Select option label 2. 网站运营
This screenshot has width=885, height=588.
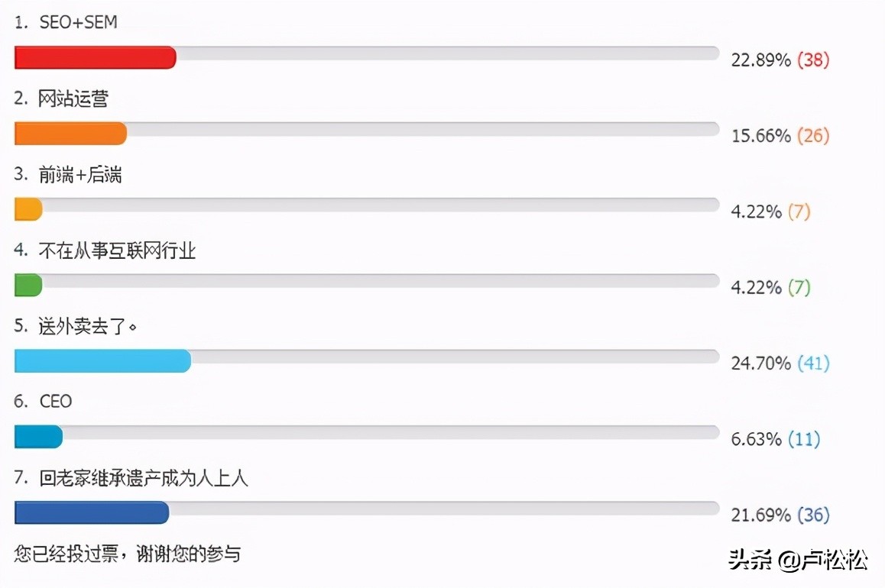pos(61,99)
